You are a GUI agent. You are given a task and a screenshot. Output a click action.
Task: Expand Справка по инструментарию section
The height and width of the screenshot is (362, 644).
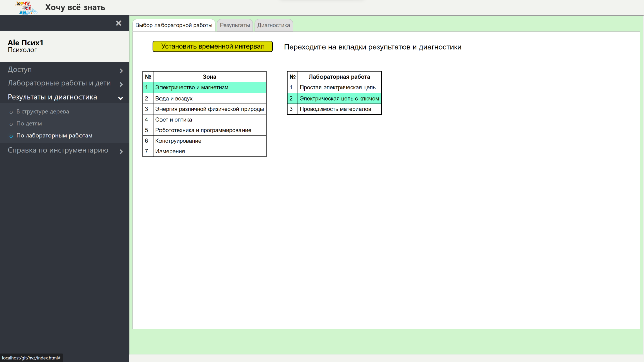point(64,150)
